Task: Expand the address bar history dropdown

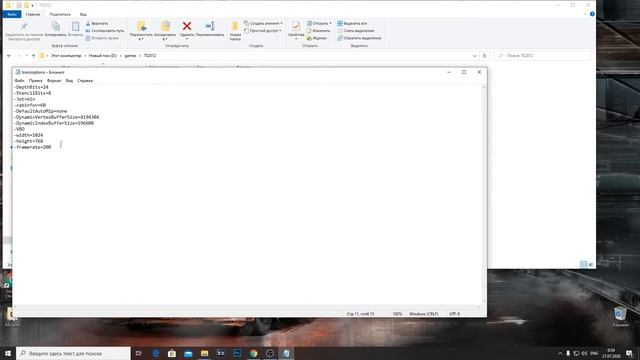Action: [x=474, y=56]
